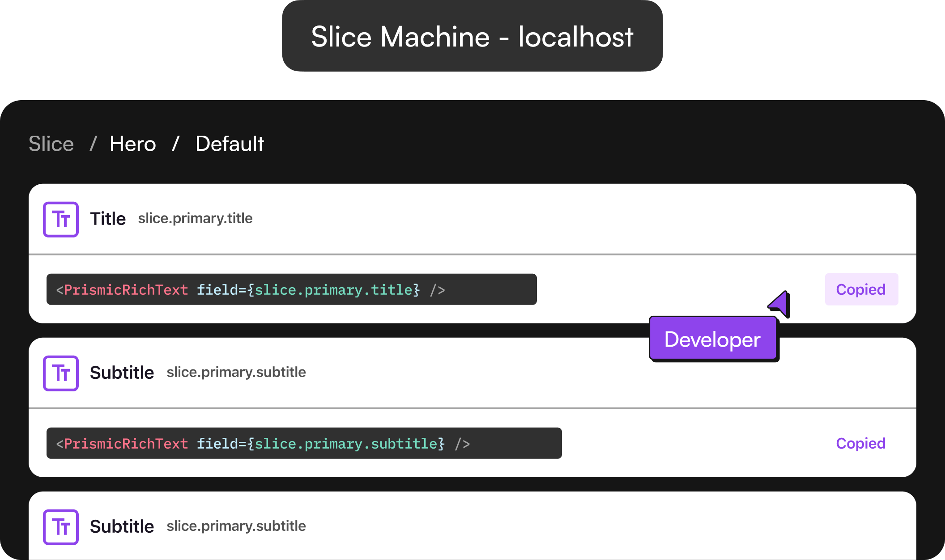Click the bottom Subtitle rich text icon
The image size is (945, 560).
tap(61, 527)
